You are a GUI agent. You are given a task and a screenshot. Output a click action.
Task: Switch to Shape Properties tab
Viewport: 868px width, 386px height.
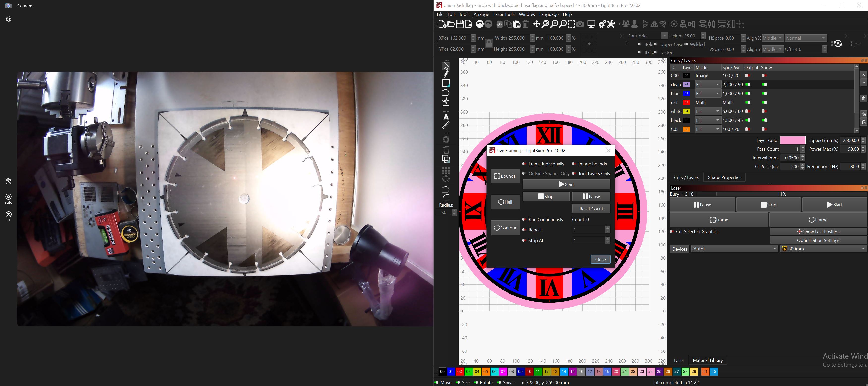[x=724, y=177]
